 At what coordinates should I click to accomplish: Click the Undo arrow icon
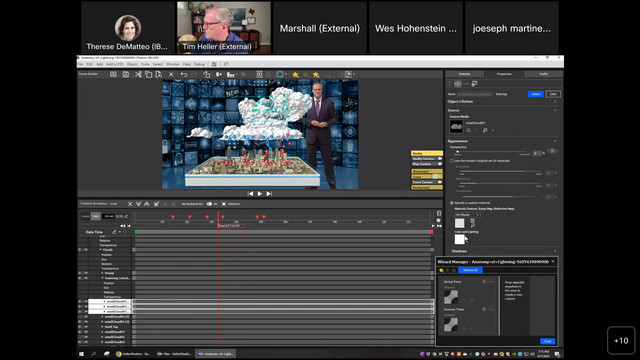[x=184, y=74]
